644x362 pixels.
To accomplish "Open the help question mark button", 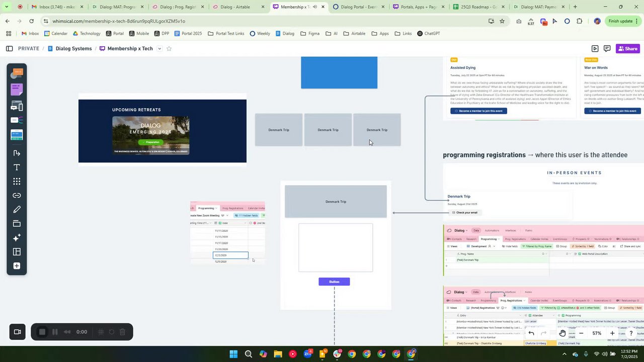I will tap(631, 333).
